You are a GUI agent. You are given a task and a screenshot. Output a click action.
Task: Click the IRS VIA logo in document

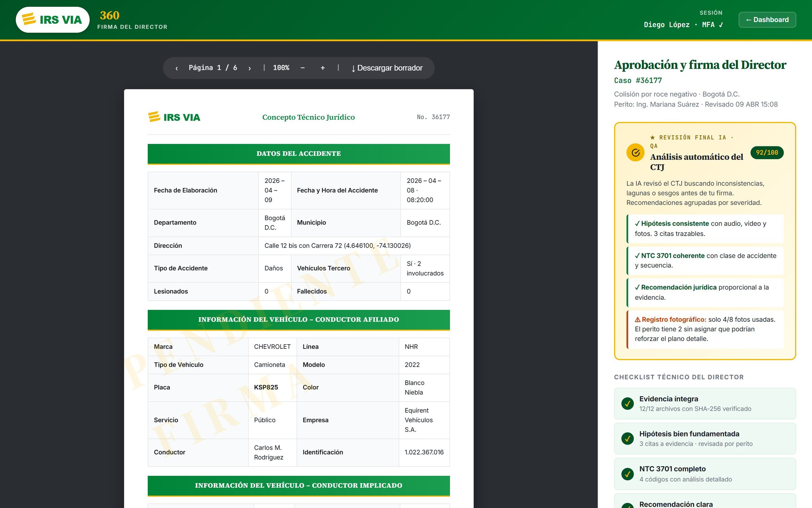174,117
